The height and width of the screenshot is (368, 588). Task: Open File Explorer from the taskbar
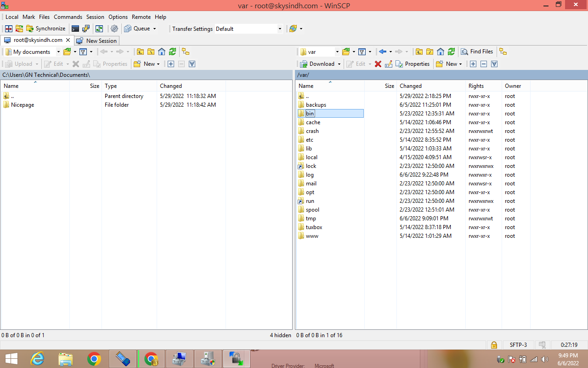click(66, 359)
